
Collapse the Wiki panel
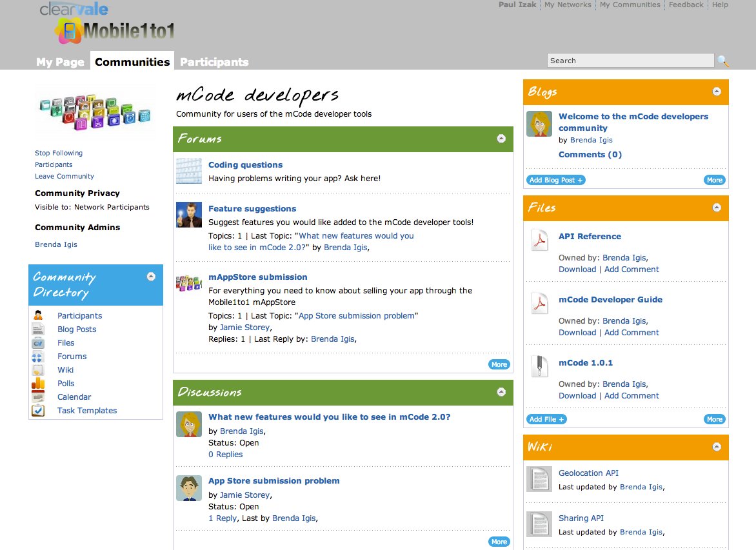(x=717, y=447)
